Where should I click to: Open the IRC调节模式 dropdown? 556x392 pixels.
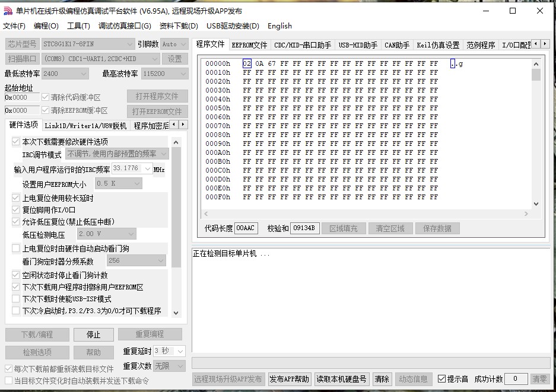pyautogui.click(x=117, y=154)
